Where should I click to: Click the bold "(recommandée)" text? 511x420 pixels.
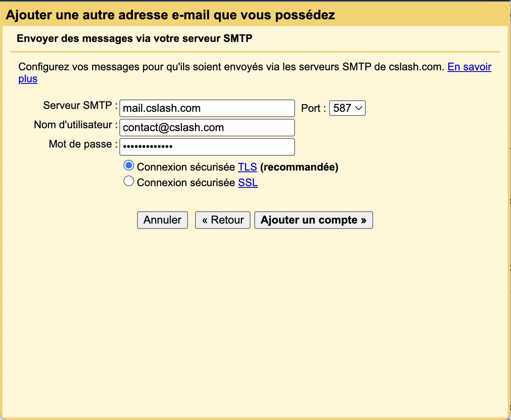[x=299, y=167]
